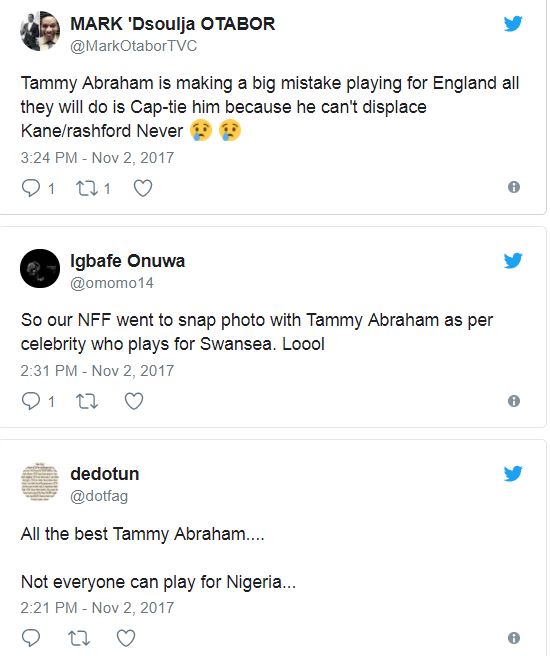
Task: Like the tweet about NFF photo
Action: tap(134, 401)
